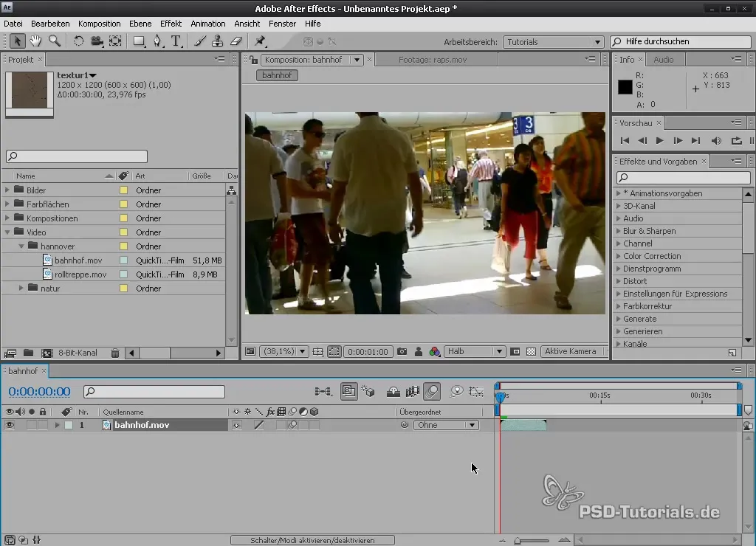Screen dimensions: 756x546
Task: Select the Puppet Pin tool
Action: (x=260, y=41)
